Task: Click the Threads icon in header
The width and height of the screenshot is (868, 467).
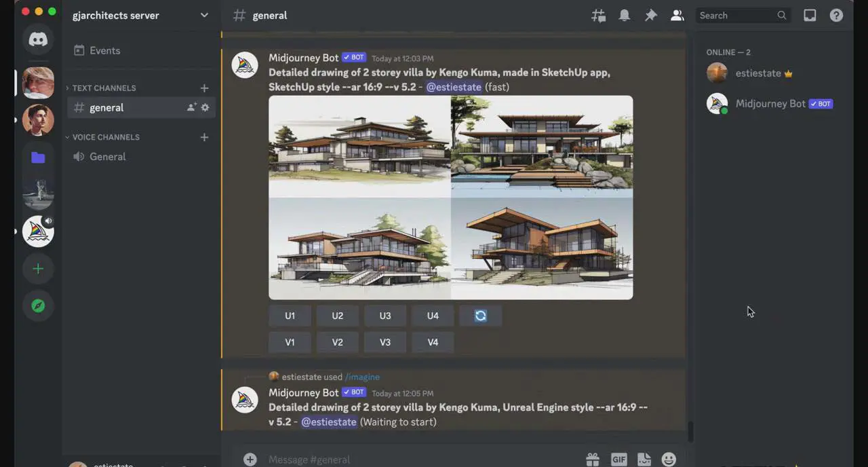Action: [598, 16]
